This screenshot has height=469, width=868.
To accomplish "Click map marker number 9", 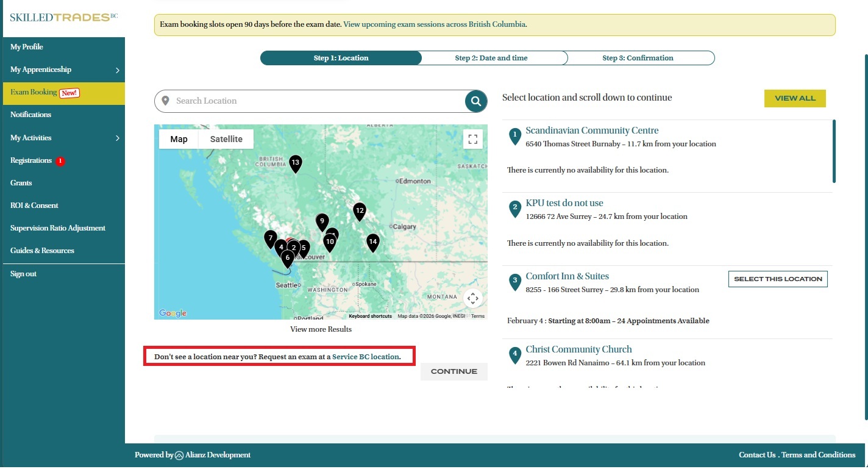I will click(322, 221).
